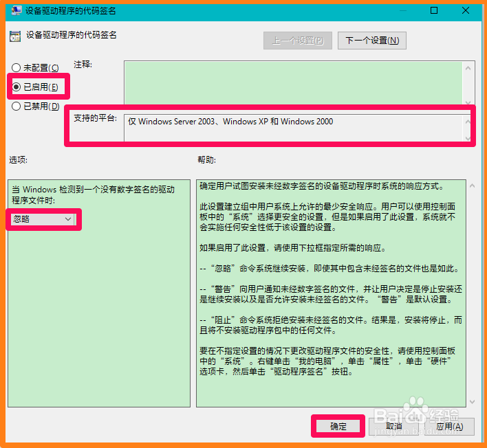Maximize the dialog window
The width and height of the screenshot is (487, 448).
pos(434,10)
